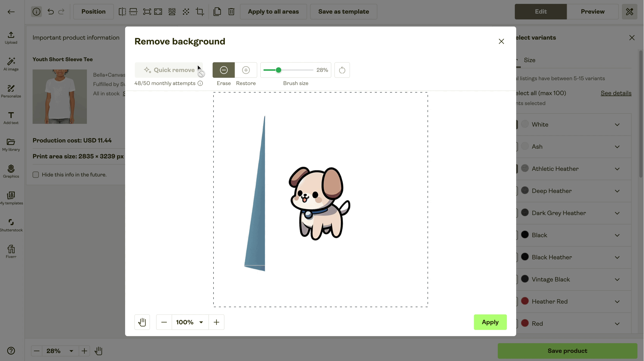Select the duplicate icon in toolbar
The image size is (644, 361).
pyautogui.click(x=217, y=11)
